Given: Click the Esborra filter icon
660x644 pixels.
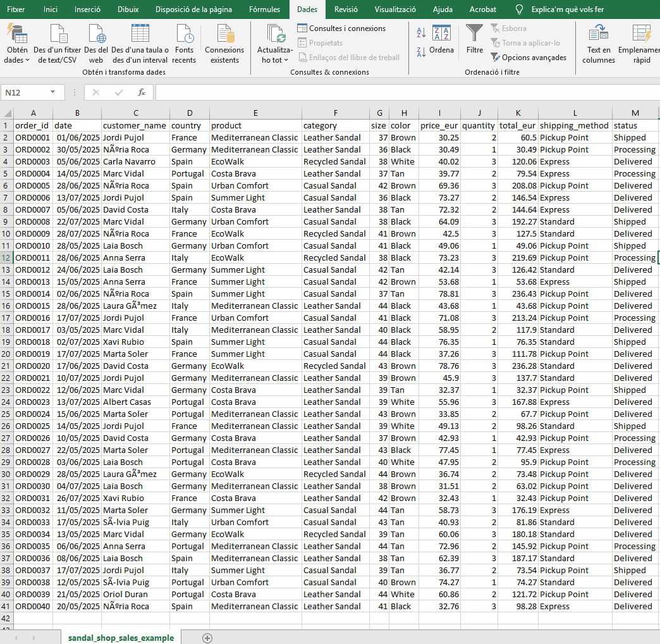Looking at the screenshot, I should click(x=509, y=28).
